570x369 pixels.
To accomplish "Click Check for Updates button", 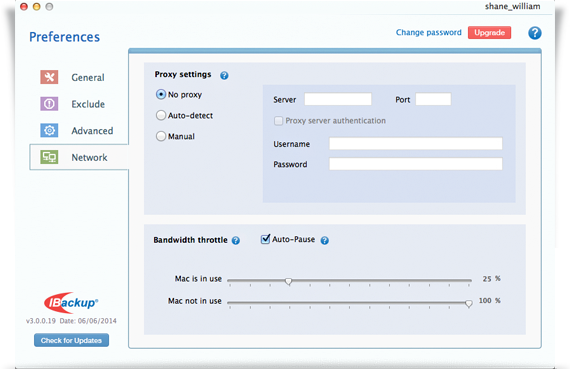I will [x=71, y=340].
